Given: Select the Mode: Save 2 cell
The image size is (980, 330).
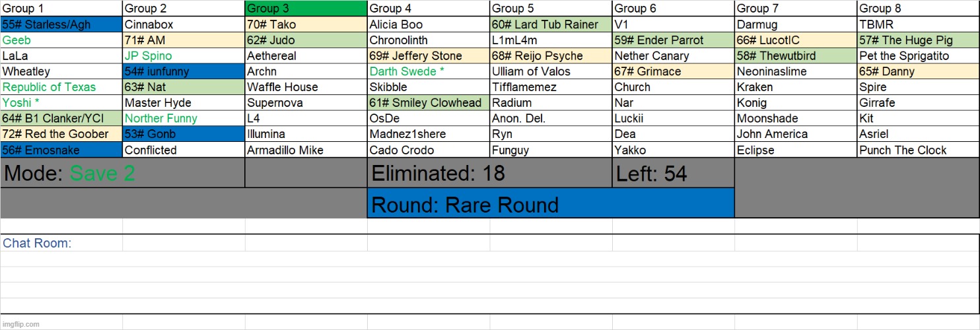Looking at the screenshot, I should 122,174.
